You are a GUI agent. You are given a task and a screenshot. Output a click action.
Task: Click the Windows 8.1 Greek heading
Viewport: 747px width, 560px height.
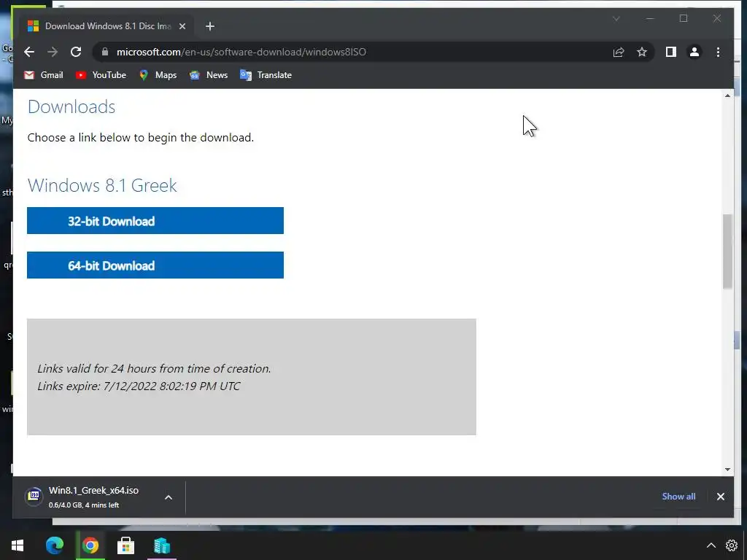(x=102, y=185)
